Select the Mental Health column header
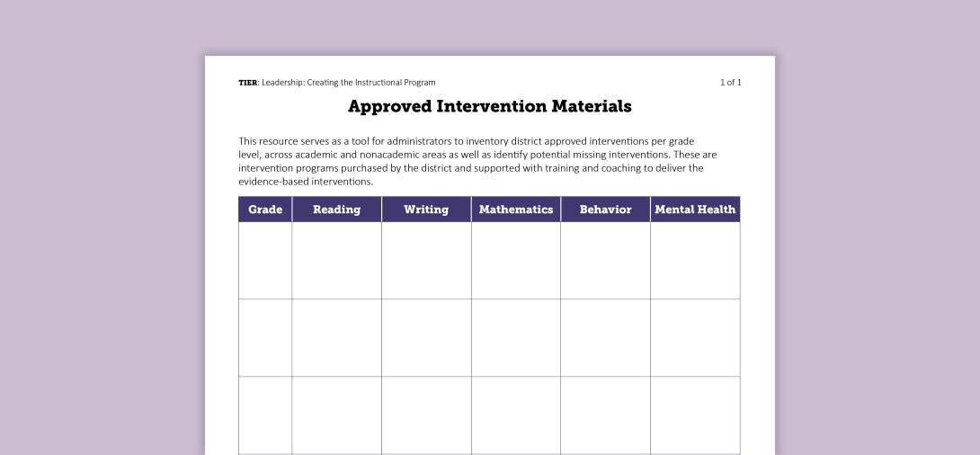980x455 pixels. coord(695,210)
